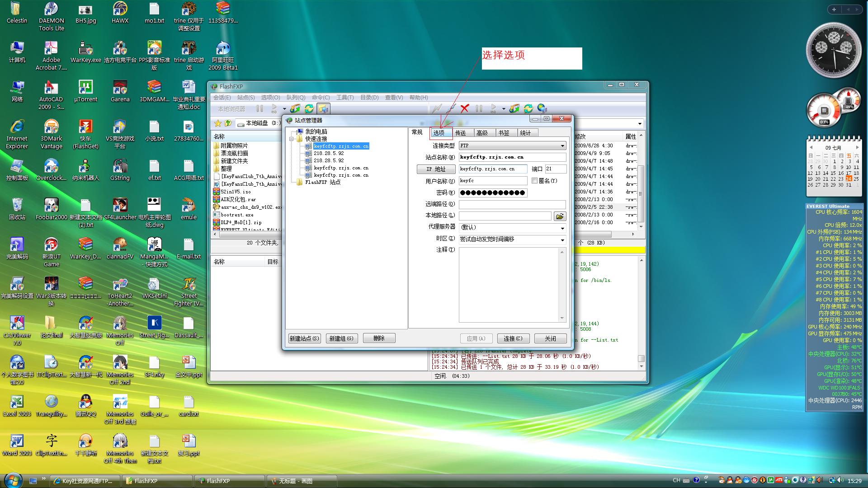Click the IP 地址 button
Viewport: 868px width, 488px height.
436,169
